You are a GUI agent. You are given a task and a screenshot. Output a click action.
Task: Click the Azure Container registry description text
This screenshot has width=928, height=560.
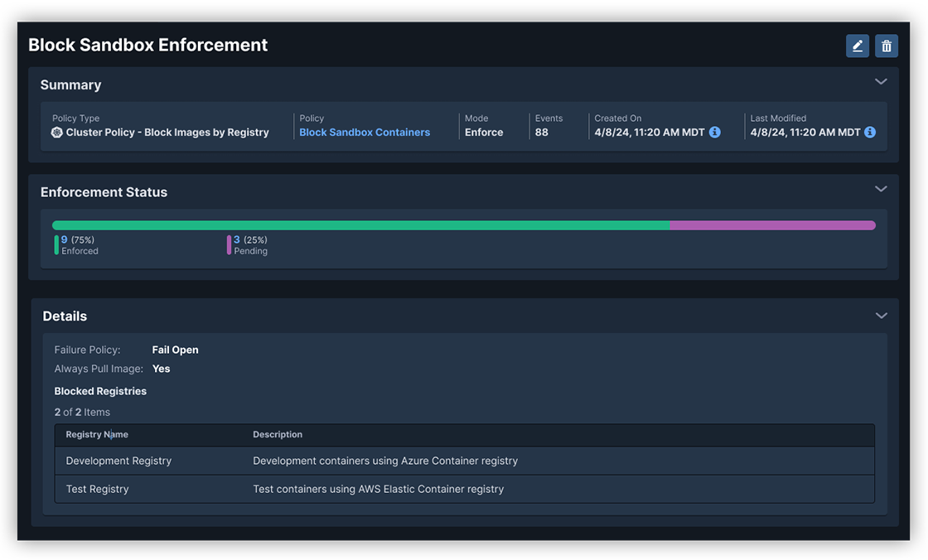pyautogui.click(x=385, y=461)
